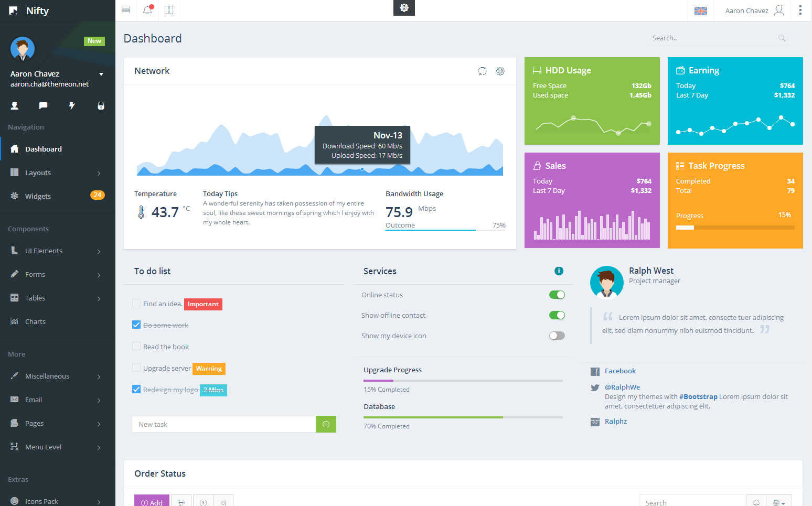Expand the UI Elements submenu
Image resolution: width=812 pixels, height=506 pixels.
pos(58,251)
